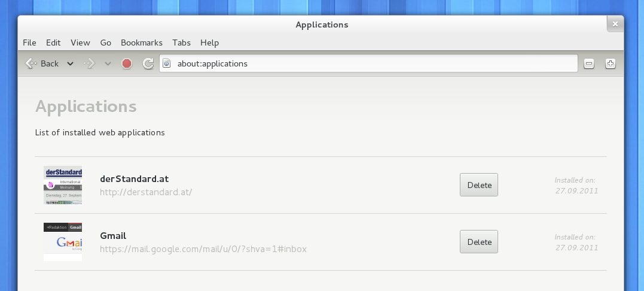Image resolution: width=644 pixels, height=291 pixels.
Task: Close the Applications window
Action: [x=615, y=24]
